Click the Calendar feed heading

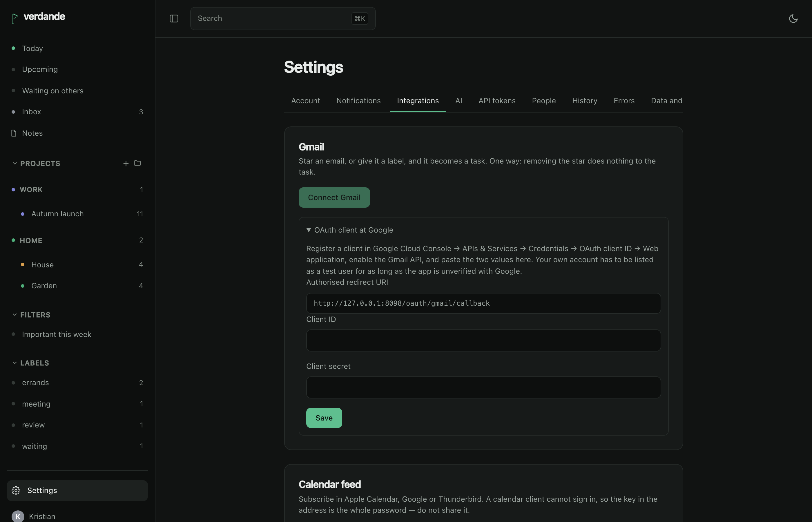pos(329,484)
